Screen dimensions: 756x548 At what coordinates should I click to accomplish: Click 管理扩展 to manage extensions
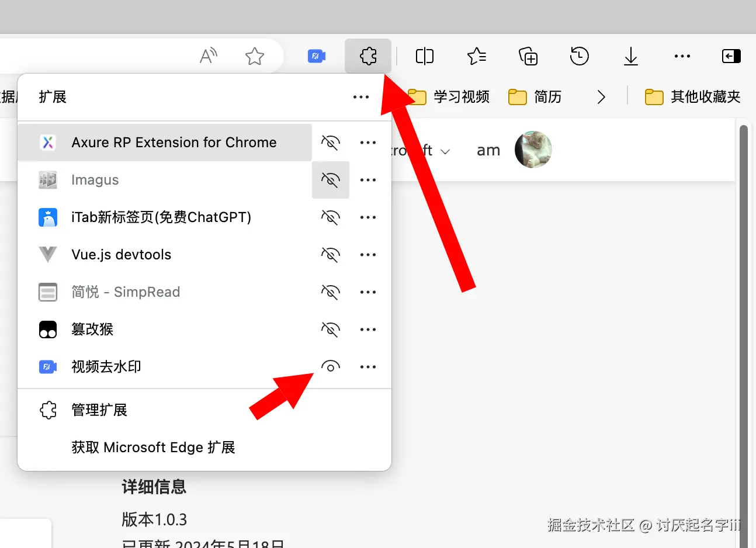204,410
